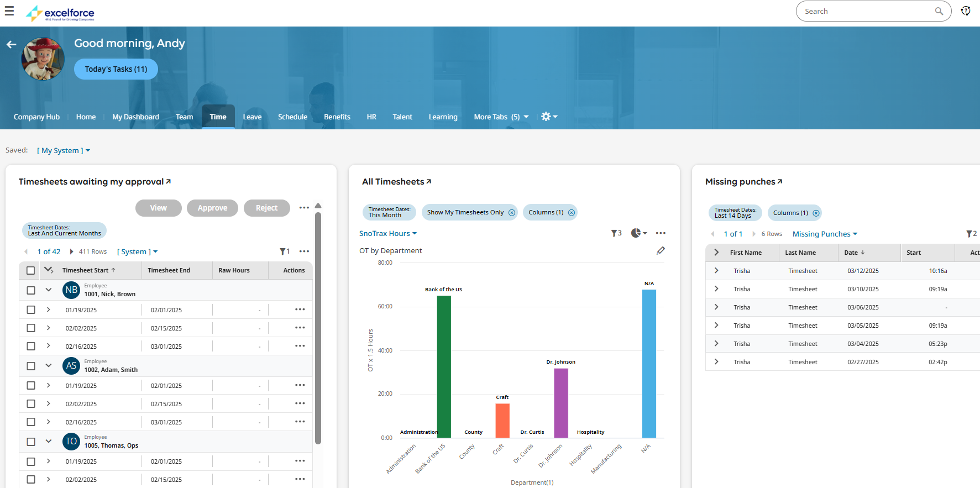Open the SnoTrax Hours dropdown
This screenshot has height=488, width=980.
click(388, 233)
